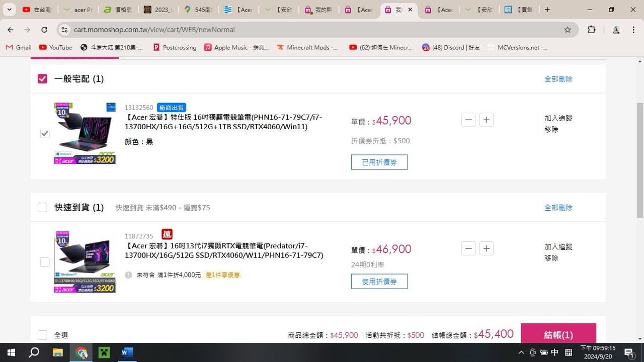Open the Minecraft Mods bookmark
This screenshot has width=644, height=362.
click(x=307, y=47)
